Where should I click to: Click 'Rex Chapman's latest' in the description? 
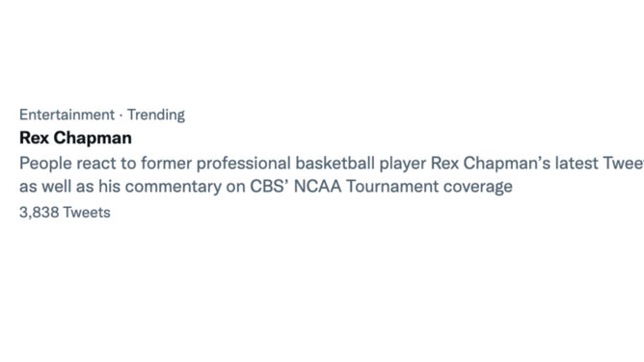coord(514,163)
